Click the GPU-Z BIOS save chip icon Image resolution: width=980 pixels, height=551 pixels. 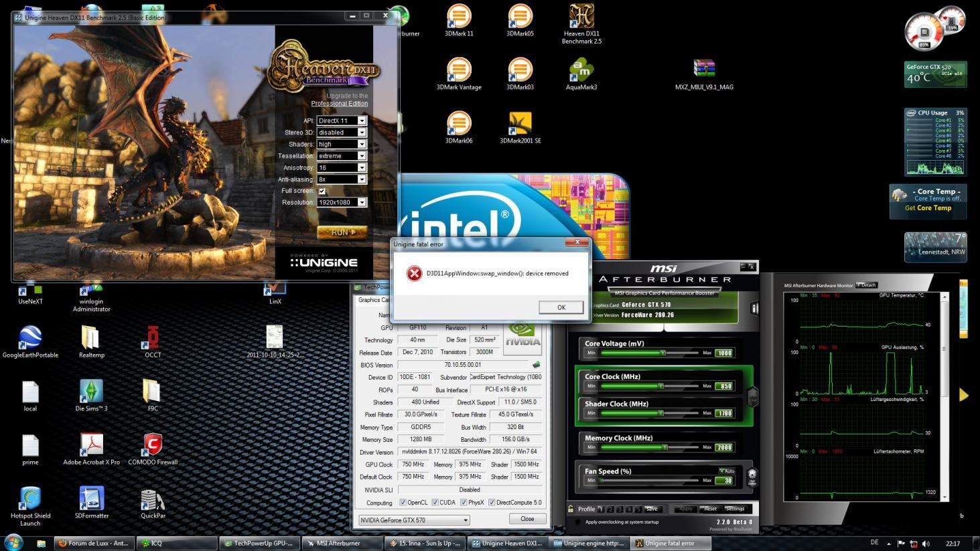pyautogui.click(x=536, y=365)
